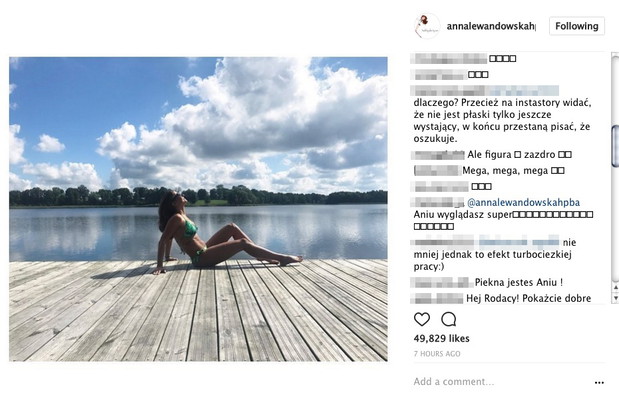Open annalewandowskahpba profile picture avatar
The image size is (619, 399).
point(426,26)
